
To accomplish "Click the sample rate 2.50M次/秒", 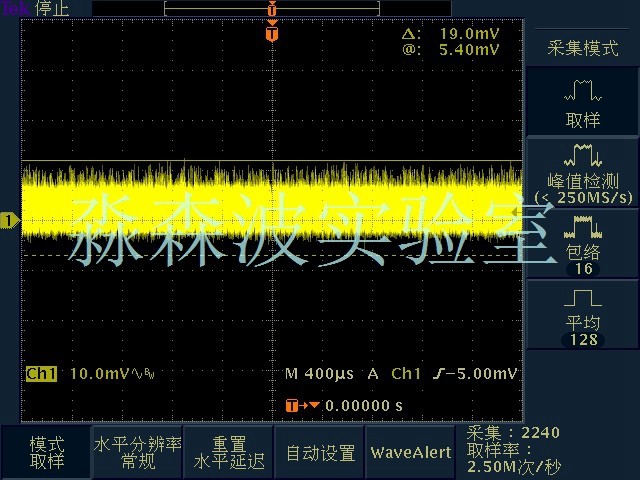I will click(514, 467).
